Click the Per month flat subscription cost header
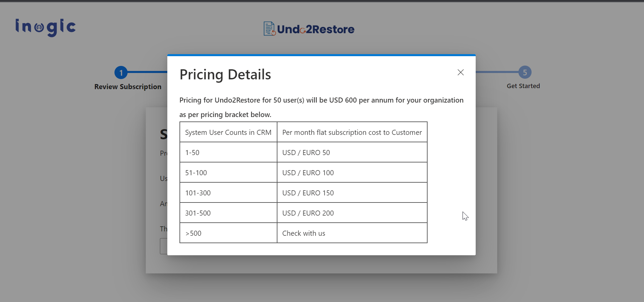This screenshot has width=644, height=302. pos(352,133)
